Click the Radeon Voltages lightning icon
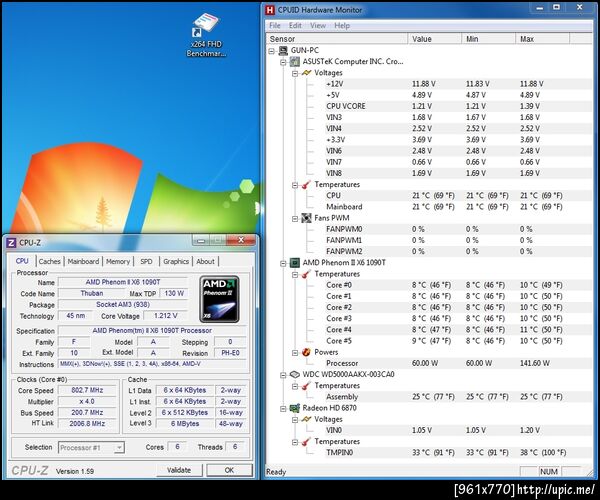Image resolution: width=600 pixels, height=500 pixels. tap(306, 419)
